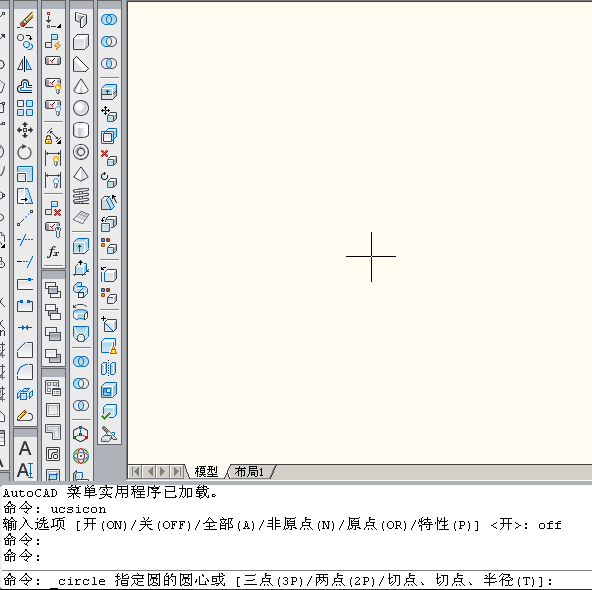This screenshot has height=590, width=592.
Task: Click Bring to Front draw order icon
Action: click(53, 290)
